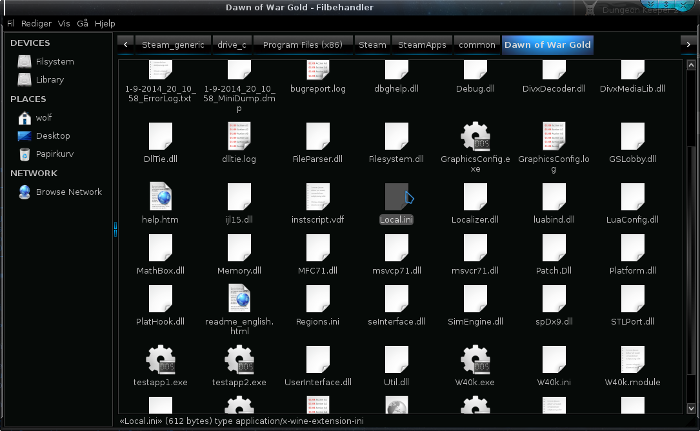
Task: Open Filsystem device in sidebar
Action: (46, 62)
